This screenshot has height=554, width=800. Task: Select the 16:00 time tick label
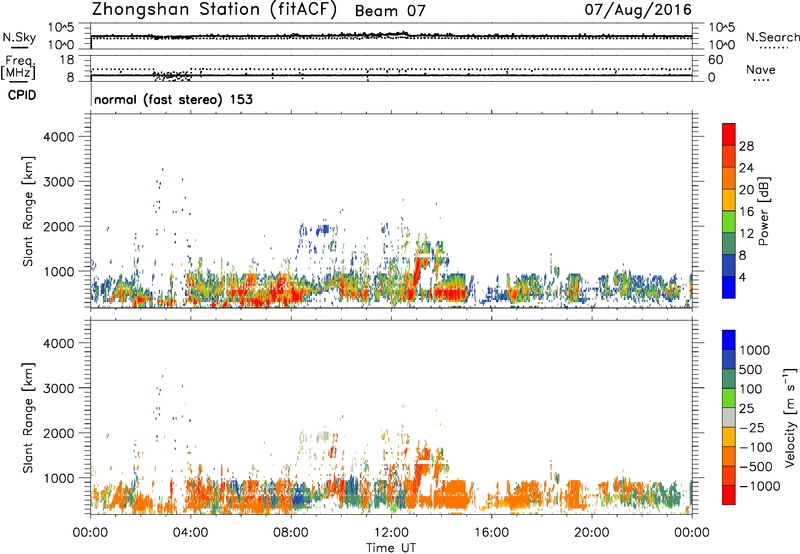491,533
